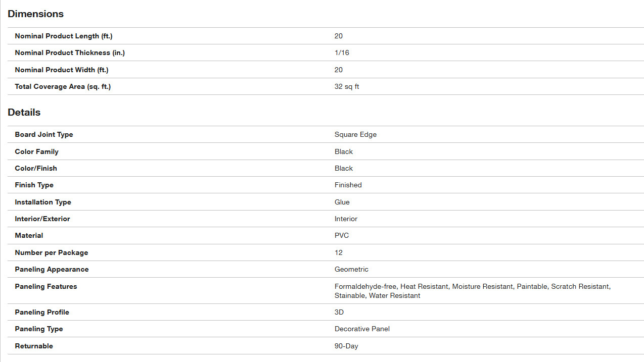Click the Finished finish type value
This screenshot has width=644, height=362.
(x=348, y=185)
